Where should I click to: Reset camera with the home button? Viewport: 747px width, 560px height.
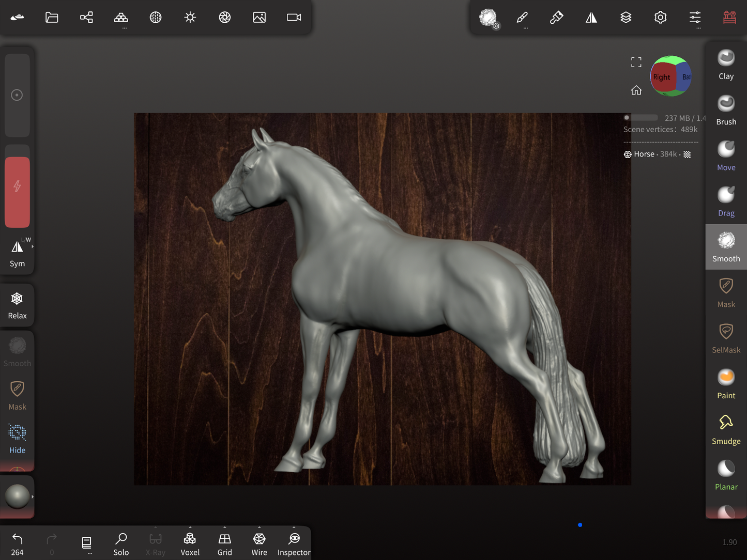pyautogui.click(x=636, y=90)
